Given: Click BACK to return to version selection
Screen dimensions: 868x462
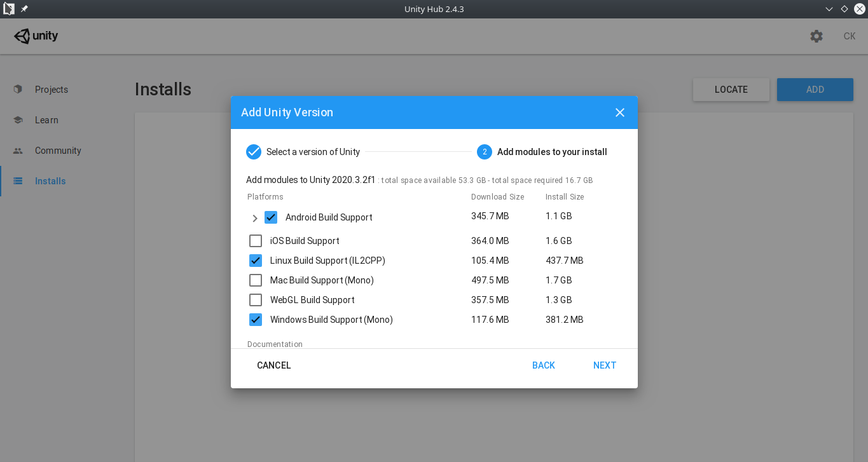Looking at the screenshot, I should point(544,365).
